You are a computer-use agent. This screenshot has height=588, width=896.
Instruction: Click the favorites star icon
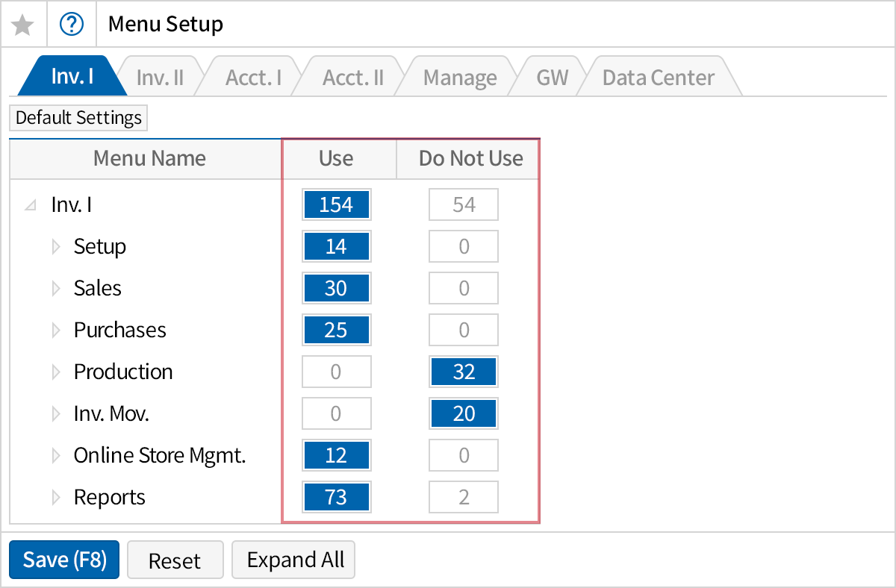(x=23, y=23)
